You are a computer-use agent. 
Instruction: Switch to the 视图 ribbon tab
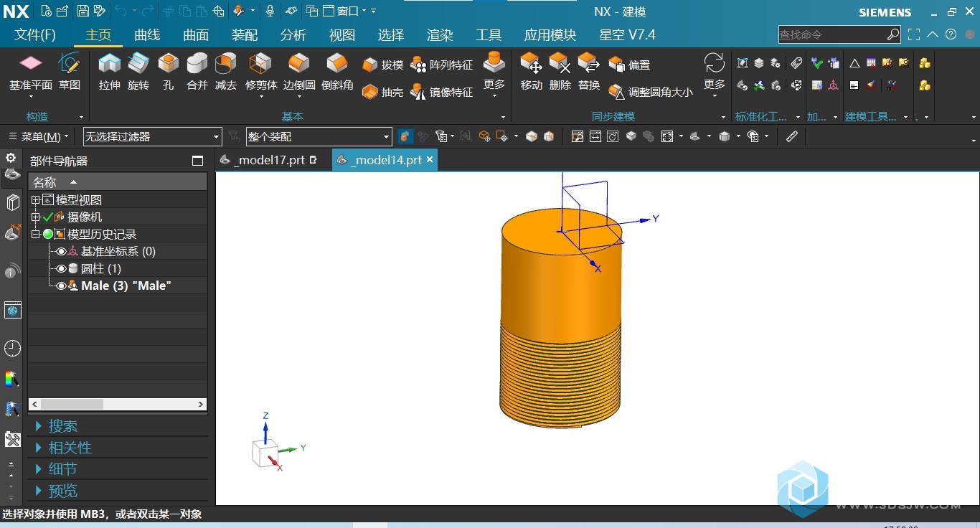point(342,35)
